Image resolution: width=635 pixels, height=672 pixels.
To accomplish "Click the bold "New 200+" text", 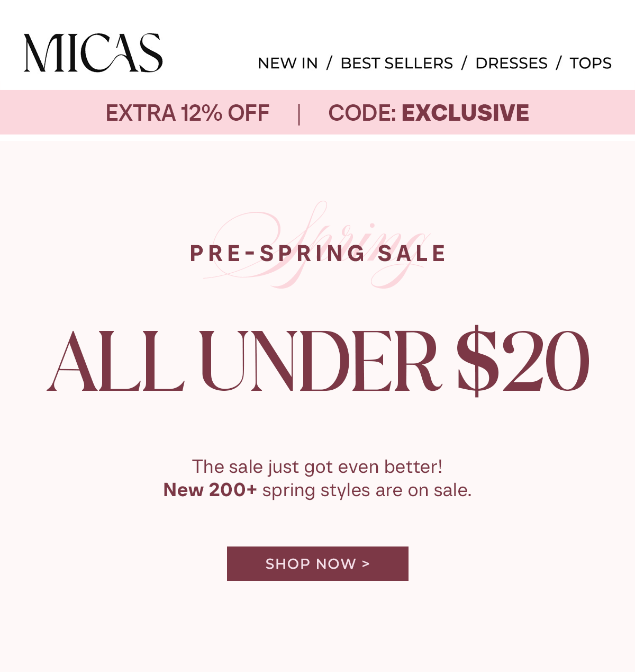I will (x=210, y=490).
